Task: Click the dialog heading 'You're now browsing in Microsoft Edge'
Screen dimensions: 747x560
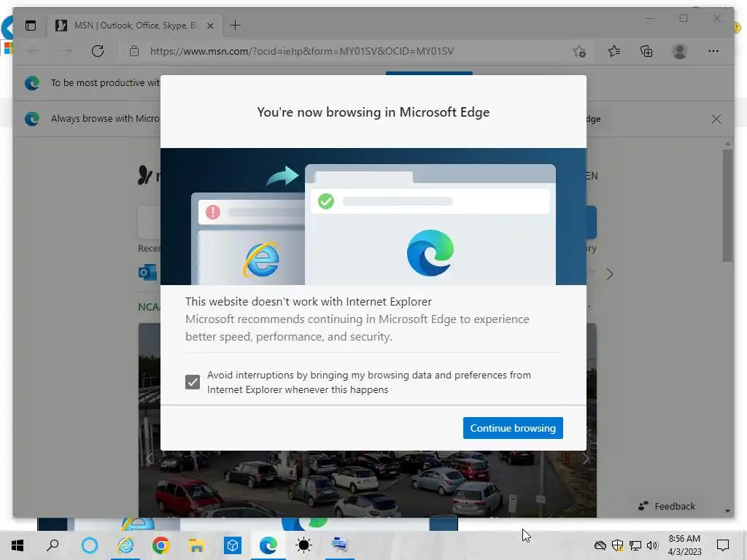Action: pyautogui.click(x=373, y=112)
